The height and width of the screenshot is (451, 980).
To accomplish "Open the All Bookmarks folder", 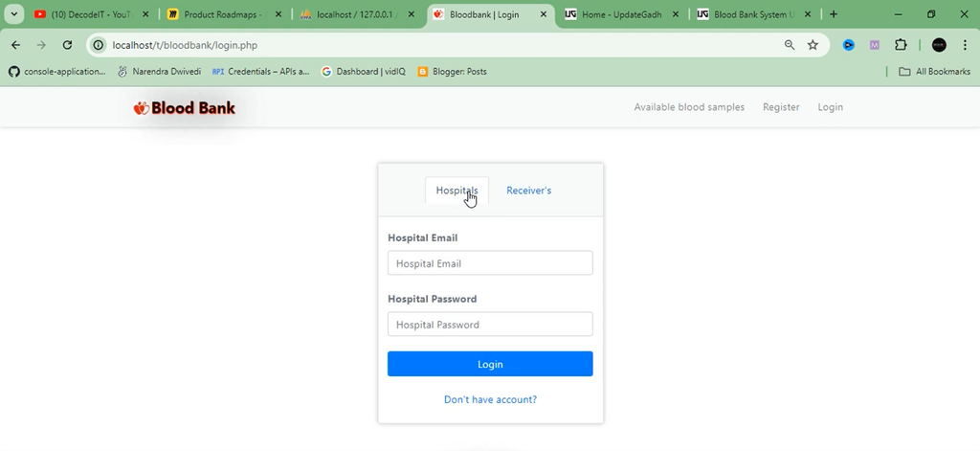I will click(x=934, y=71).
